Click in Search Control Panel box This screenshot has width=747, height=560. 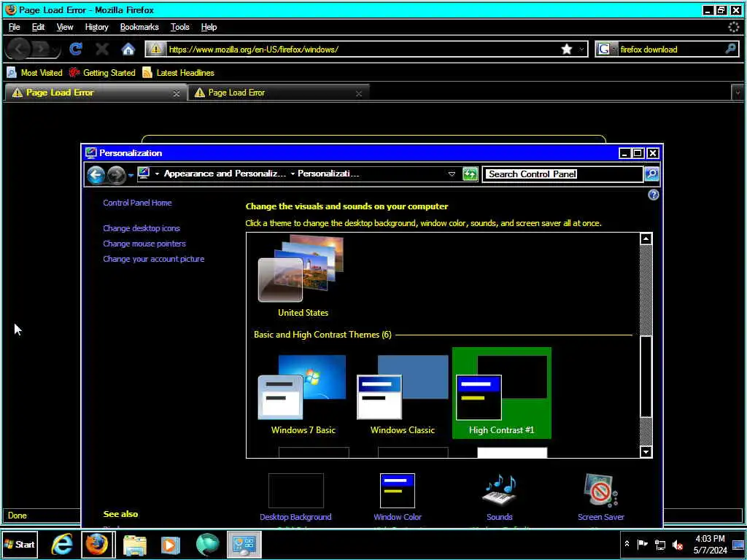click(x=562, y=174)
